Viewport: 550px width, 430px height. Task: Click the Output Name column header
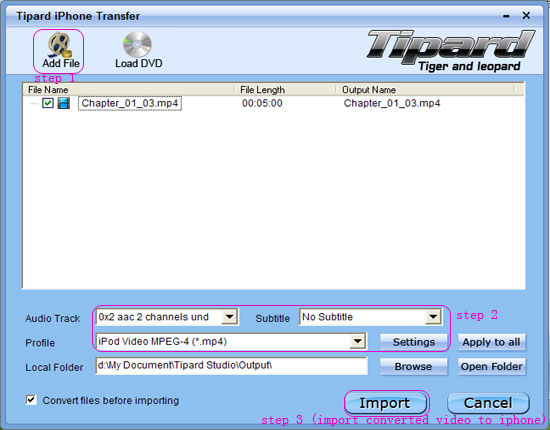[x=424, y=90]
